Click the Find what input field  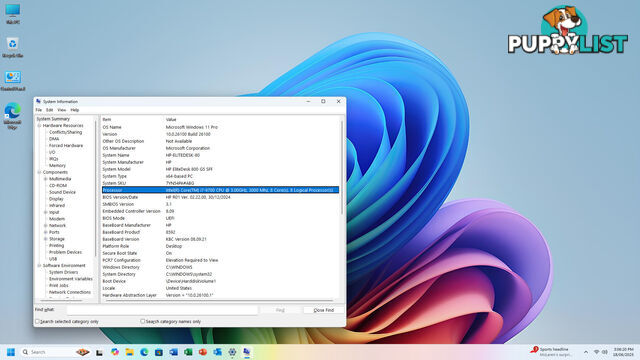pyautogui.click(x=162, y=310)
